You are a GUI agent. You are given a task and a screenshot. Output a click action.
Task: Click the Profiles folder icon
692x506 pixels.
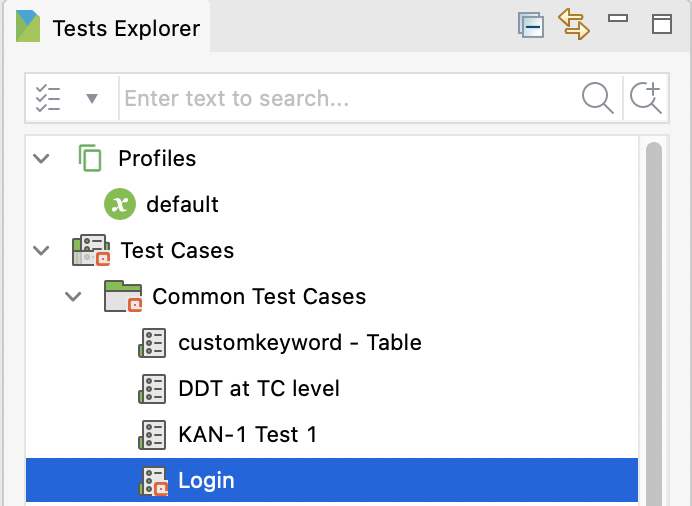point(90,158)
